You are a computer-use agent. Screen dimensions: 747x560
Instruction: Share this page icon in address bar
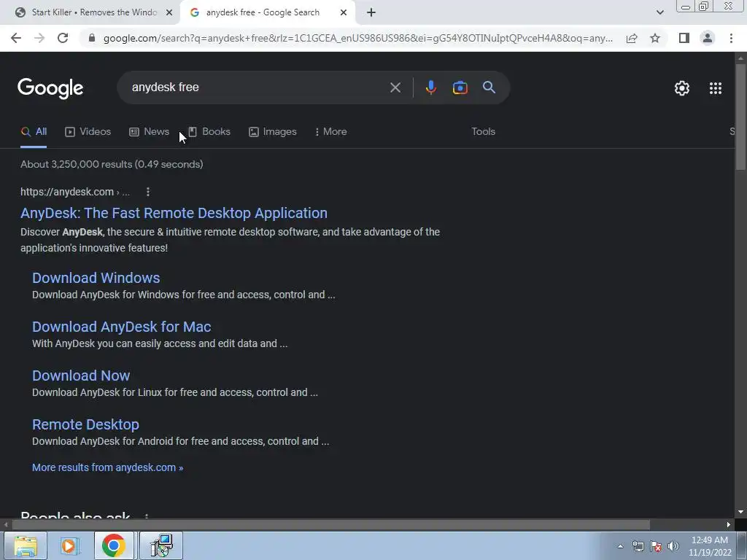[x=632, y=38]
